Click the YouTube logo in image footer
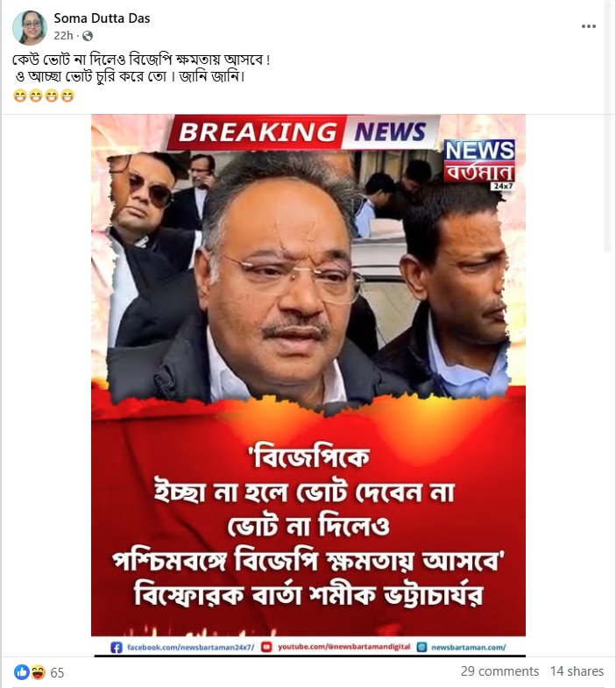The height and width of the screenshot is (688, 616). [x=266, y=647]
